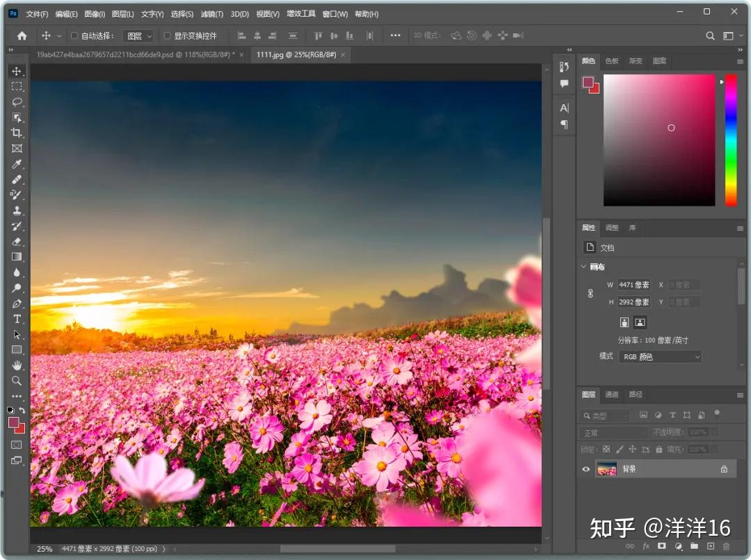The height and width of the screenshot is (560, 751).
Task: Select the Pen tool
Action: click(x=17, y=304)
